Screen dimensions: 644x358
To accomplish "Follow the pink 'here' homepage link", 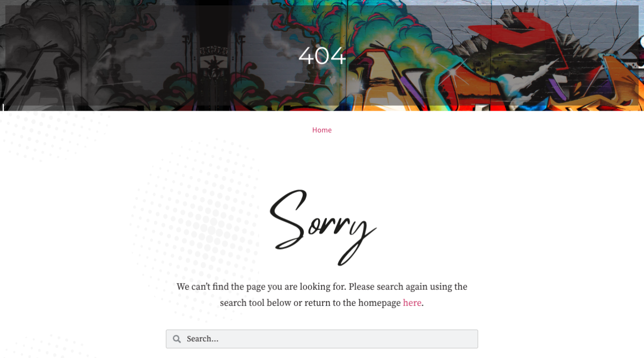I will coord(412,303).
